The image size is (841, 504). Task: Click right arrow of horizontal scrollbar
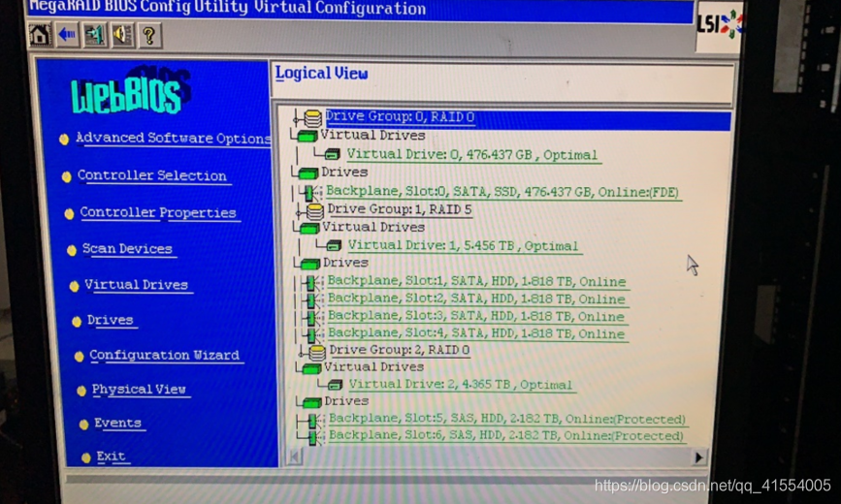(698, 457)
